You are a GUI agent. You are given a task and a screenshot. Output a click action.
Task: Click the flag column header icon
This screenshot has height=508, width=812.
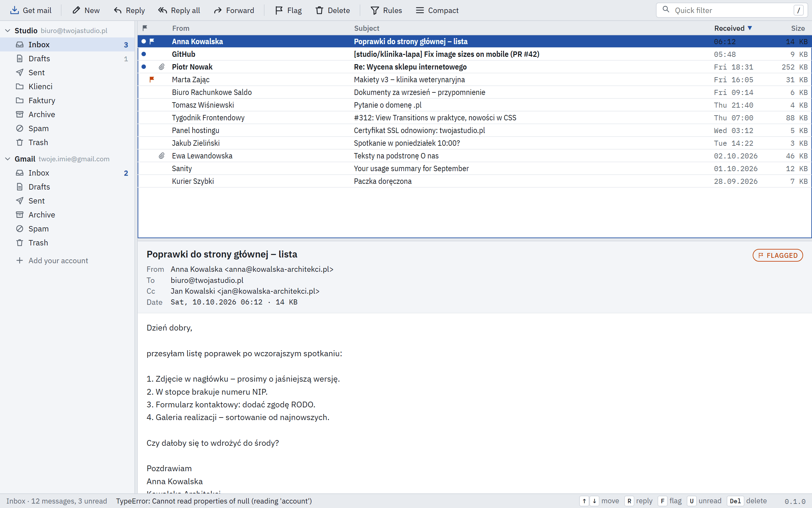click(145, 28)
